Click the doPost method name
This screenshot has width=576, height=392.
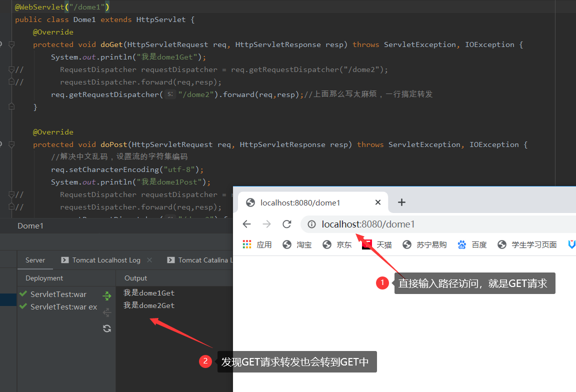point(114,144)
